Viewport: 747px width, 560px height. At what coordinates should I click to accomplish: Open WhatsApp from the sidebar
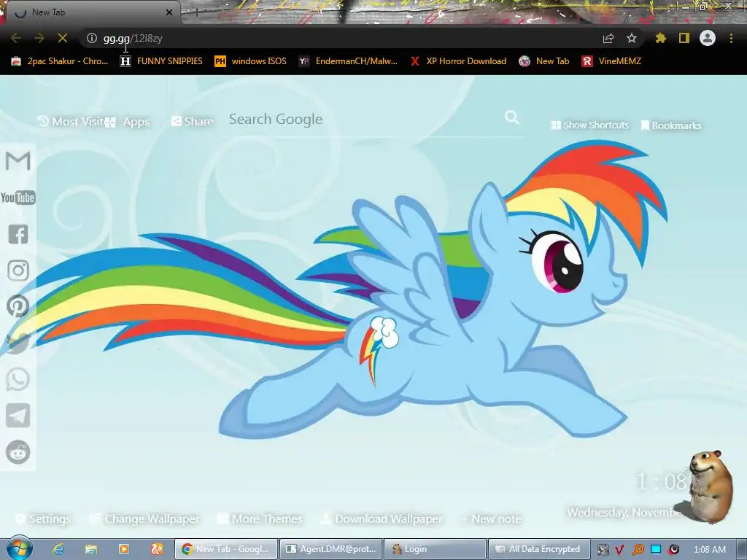pyautogui.click(x=18, y=379)
